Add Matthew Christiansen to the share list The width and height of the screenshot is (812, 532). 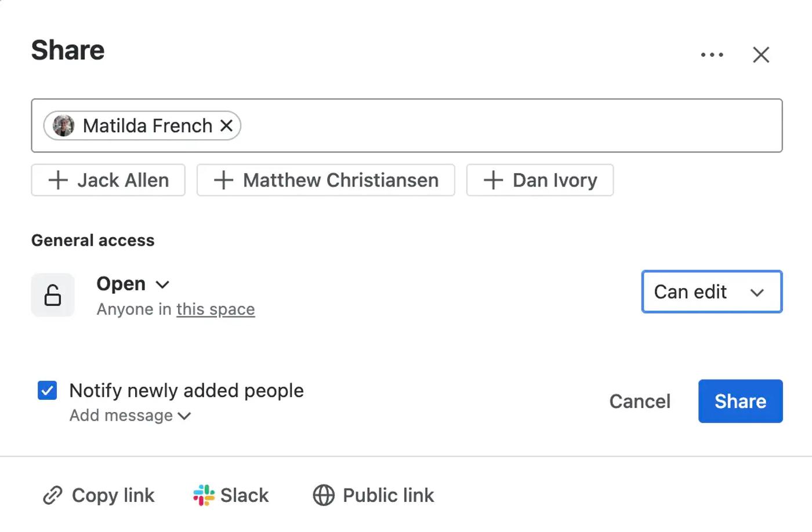(x=326, y=180)
